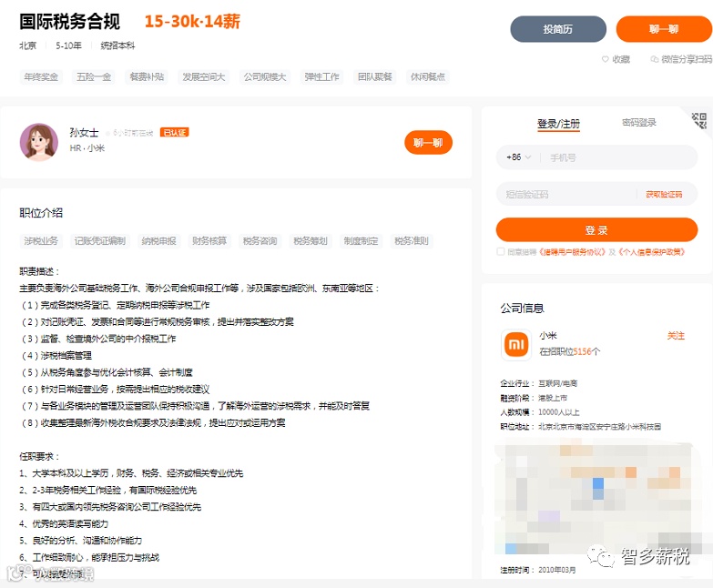The height and width of the screenshot is (588, 713).
Task: Click the 投简历 submit resume button
Action: coord(558,29)
